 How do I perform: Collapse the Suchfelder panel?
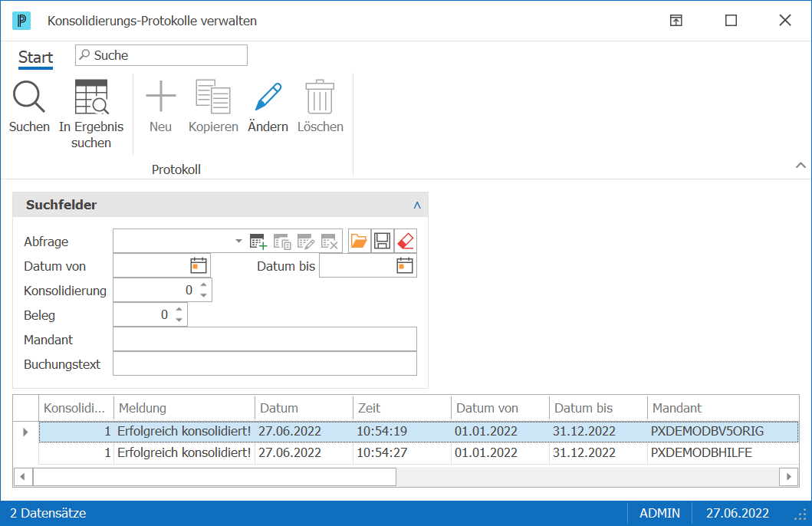click(x=417, y=205)
